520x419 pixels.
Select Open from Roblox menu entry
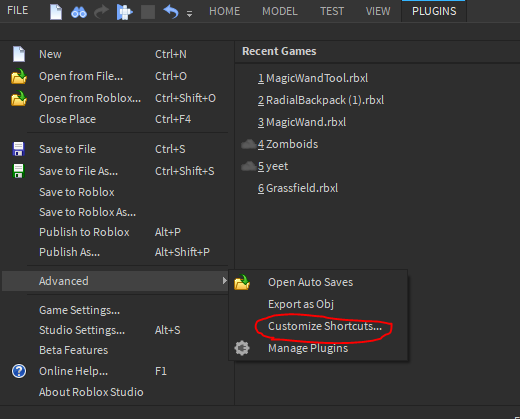coord(115,98)
